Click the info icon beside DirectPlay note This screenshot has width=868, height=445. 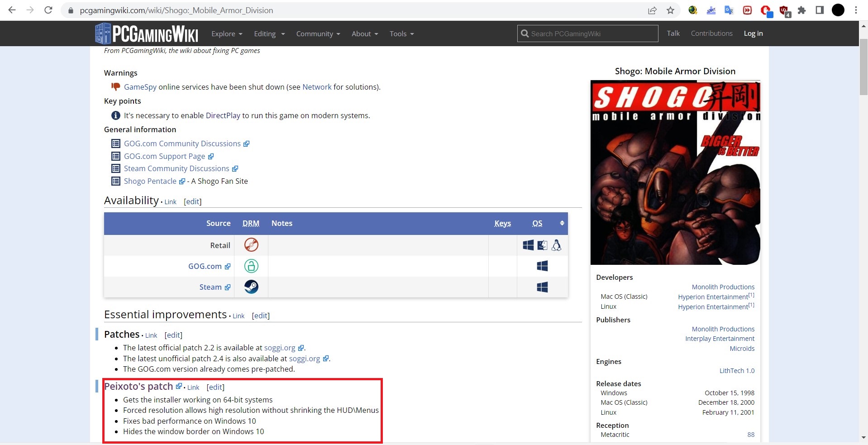point(116,115)
